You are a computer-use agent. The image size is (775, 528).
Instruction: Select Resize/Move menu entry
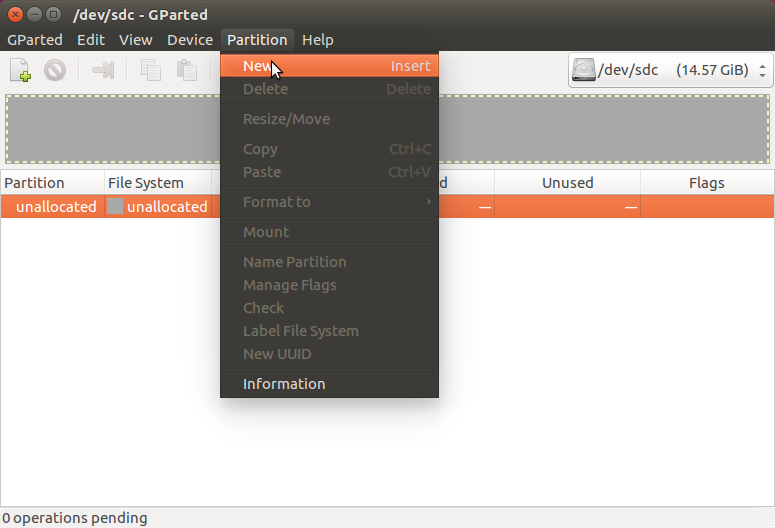coord(329,119)
